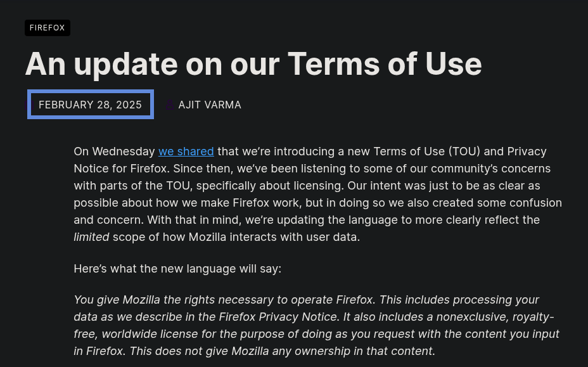
Task: Click the author person icon
Action: [x=170, y=105]
